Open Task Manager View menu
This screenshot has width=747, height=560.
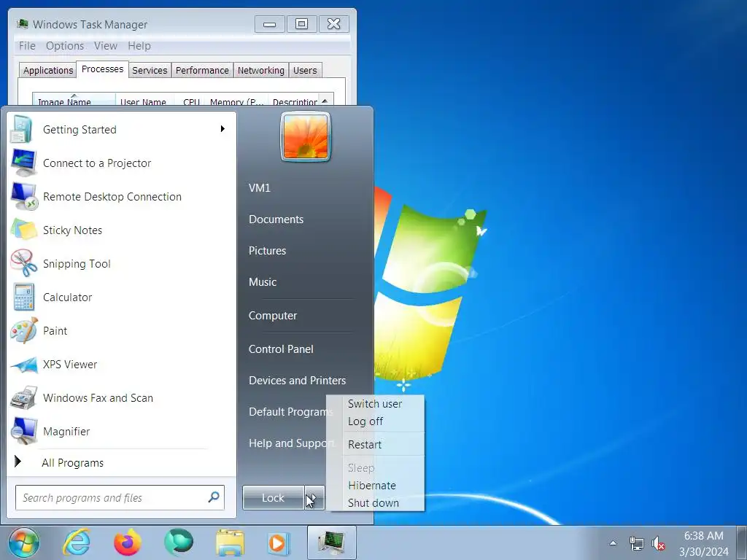pos(106,46)
